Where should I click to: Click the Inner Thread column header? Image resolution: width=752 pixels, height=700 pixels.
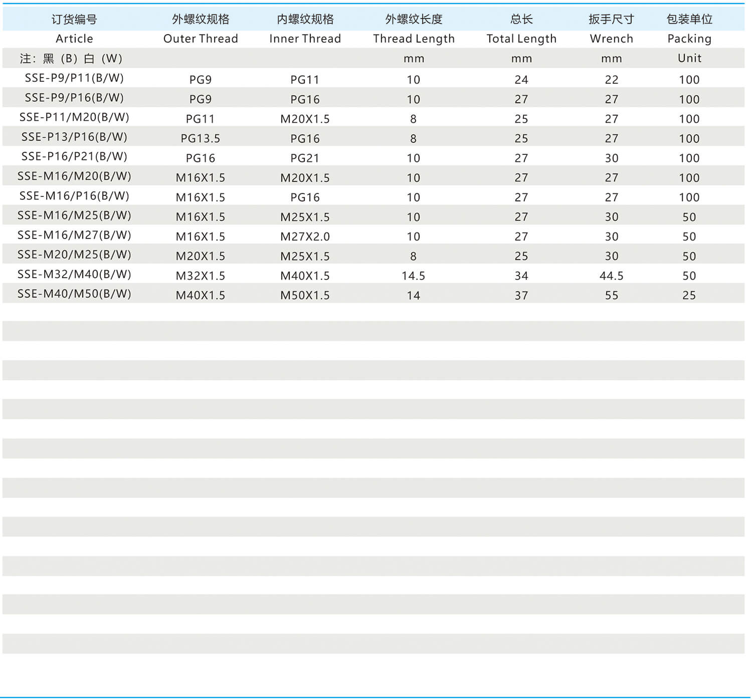305,39
